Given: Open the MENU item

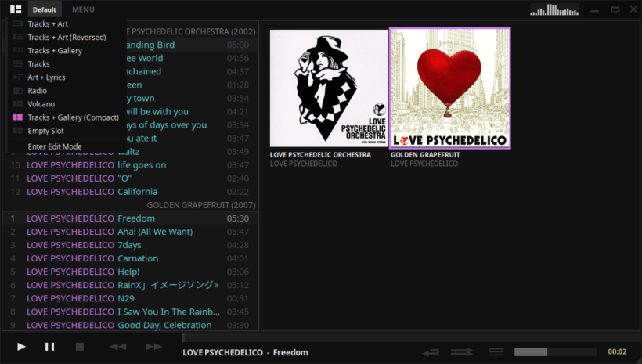Looking at the screenshot, I should click(83, 9).
